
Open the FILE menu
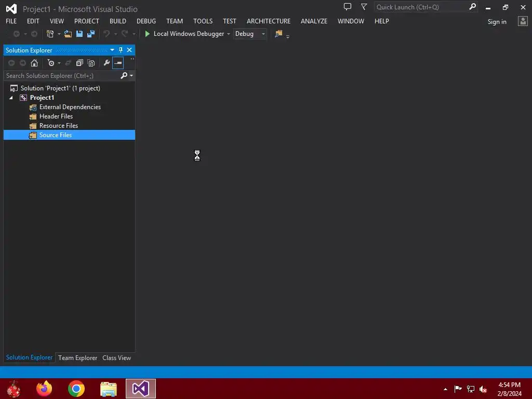[11, 21]
